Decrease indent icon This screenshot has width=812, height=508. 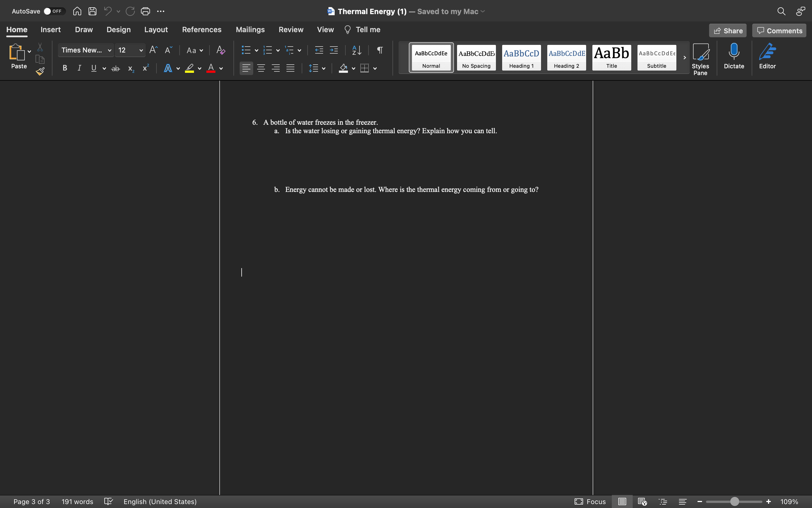[x=319, y=50]
